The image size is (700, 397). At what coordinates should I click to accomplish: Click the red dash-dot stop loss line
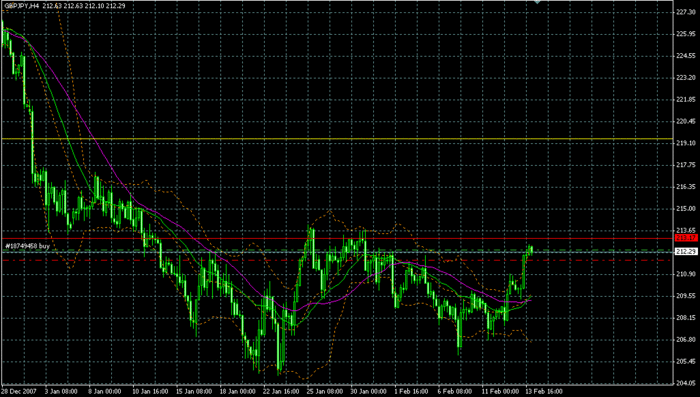point(337,260)
